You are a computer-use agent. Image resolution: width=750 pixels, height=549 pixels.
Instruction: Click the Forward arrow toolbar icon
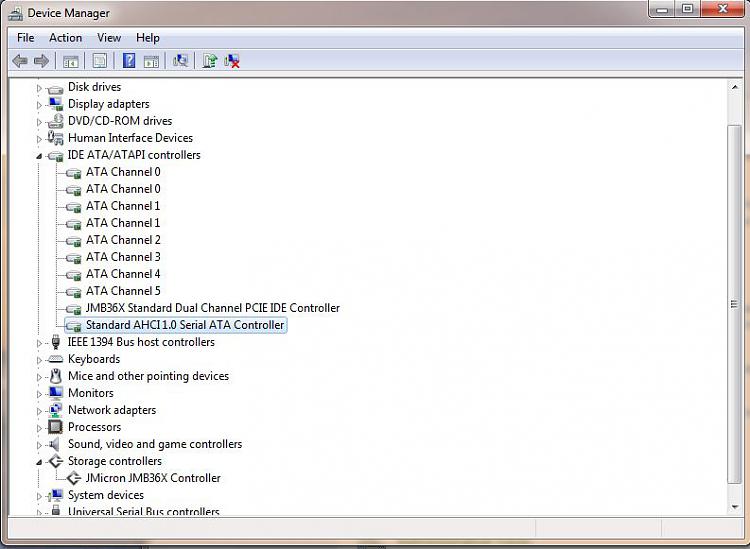[42, 61]
